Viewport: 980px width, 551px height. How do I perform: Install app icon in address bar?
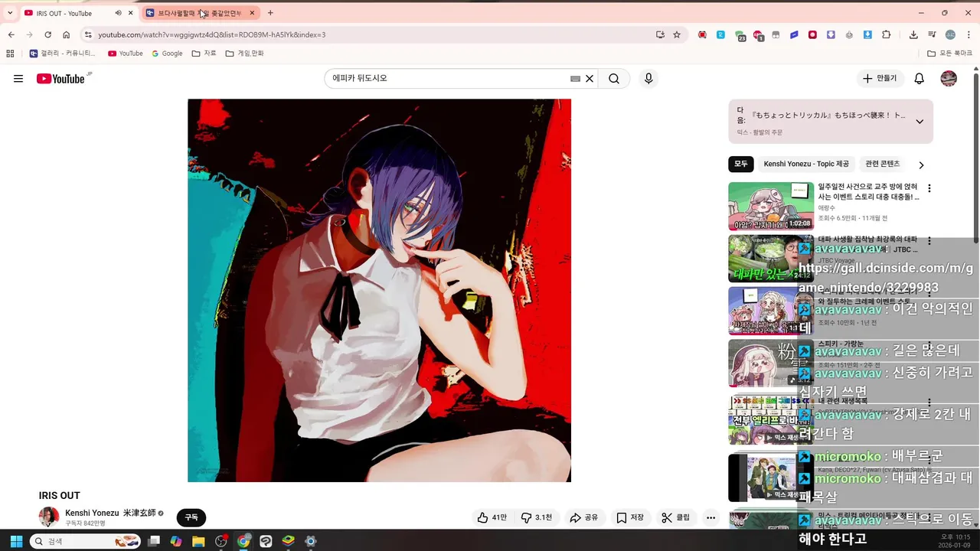coord(660,34)
